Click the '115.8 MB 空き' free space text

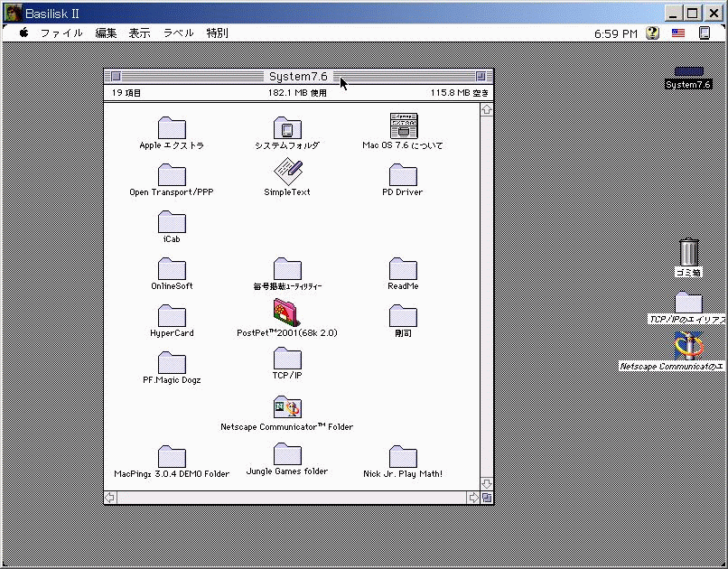click(460, 93)
